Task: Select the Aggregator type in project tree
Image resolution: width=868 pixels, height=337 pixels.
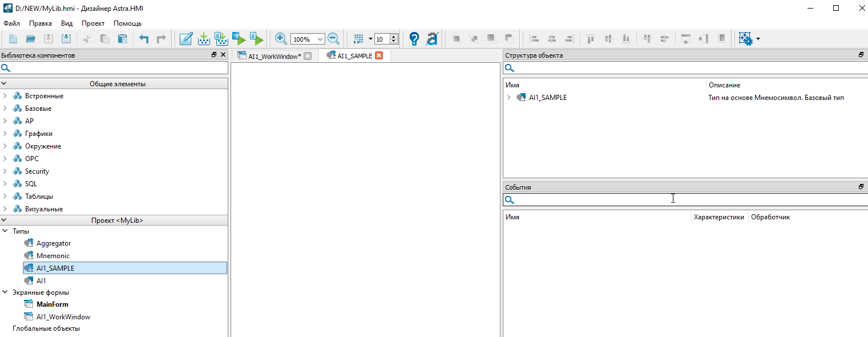Action: tap(53, 243)
